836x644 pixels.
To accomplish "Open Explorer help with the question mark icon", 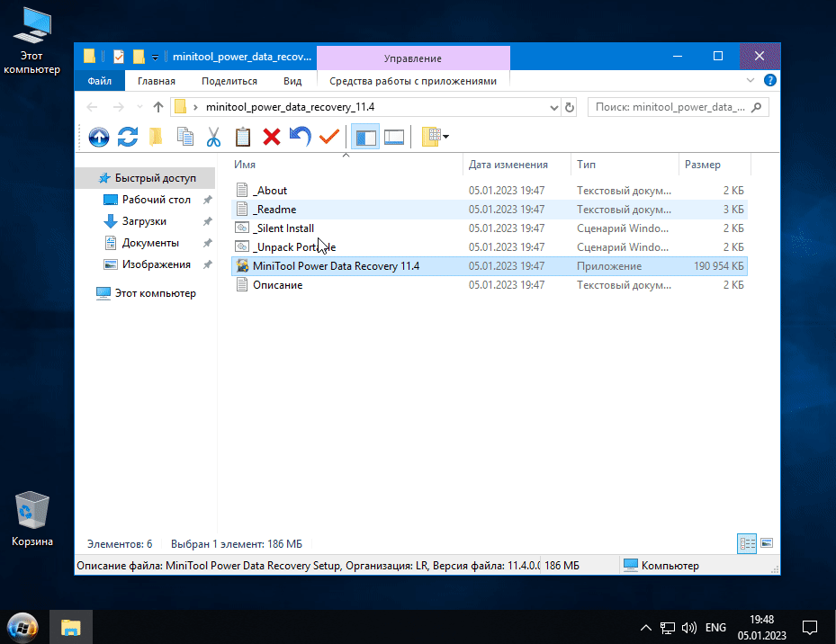I will point(770,81).
